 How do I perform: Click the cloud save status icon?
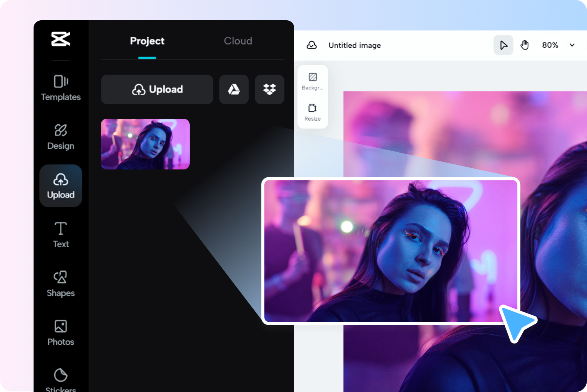312,45
